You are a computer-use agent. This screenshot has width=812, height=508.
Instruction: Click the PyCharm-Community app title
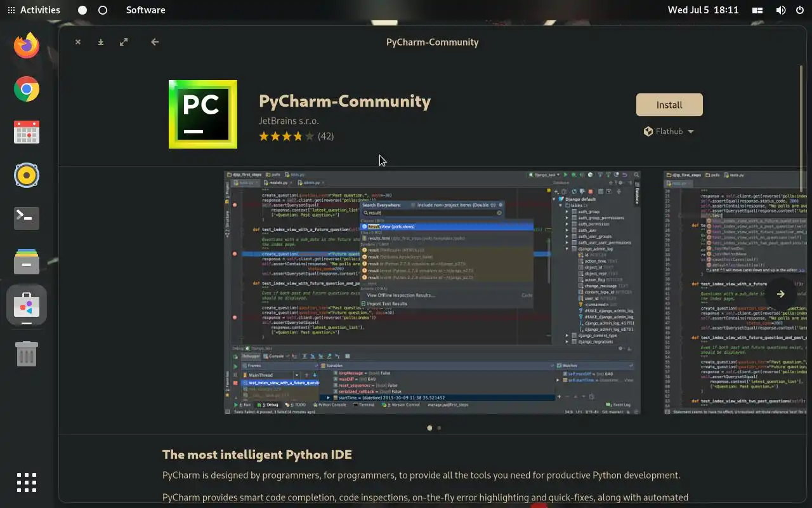(344, 101)
